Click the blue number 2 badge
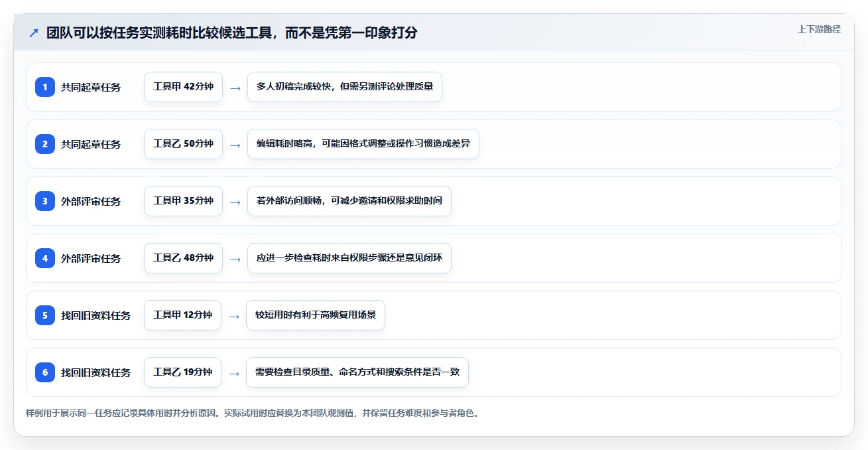 tap(45, 144)
